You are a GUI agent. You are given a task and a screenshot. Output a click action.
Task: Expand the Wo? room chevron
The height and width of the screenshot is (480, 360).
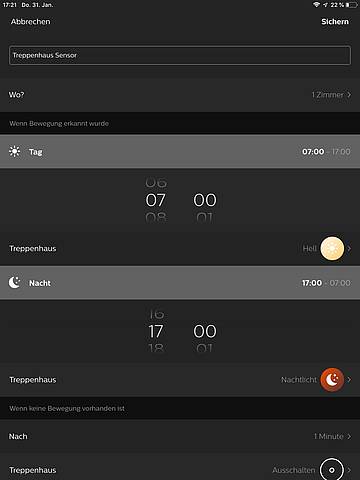click(349, 95)
